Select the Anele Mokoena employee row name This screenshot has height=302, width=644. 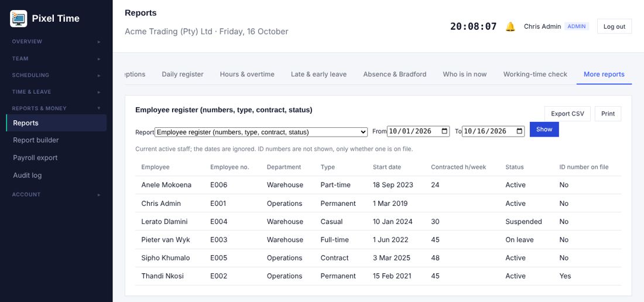pos(166,185)
